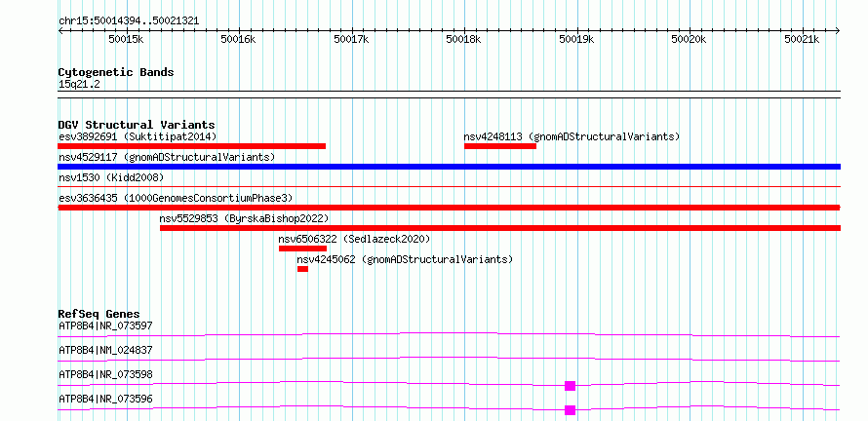Click the 50015k ruler tick label
The image size is (868, 421).
126,39
